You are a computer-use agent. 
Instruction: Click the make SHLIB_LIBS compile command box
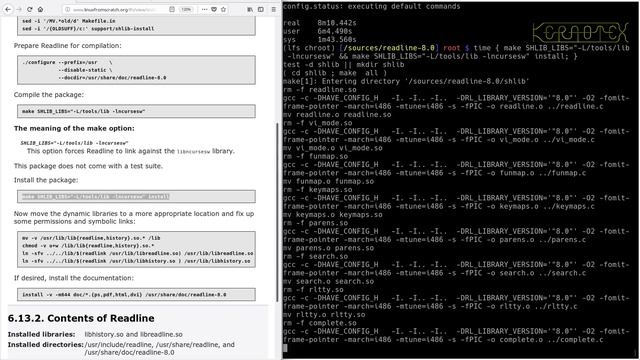coord(136,111)
